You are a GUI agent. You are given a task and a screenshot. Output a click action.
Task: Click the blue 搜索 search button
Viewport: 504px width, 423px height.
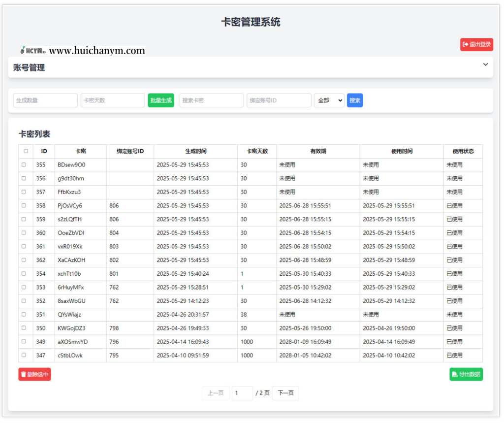coord(355,100)
